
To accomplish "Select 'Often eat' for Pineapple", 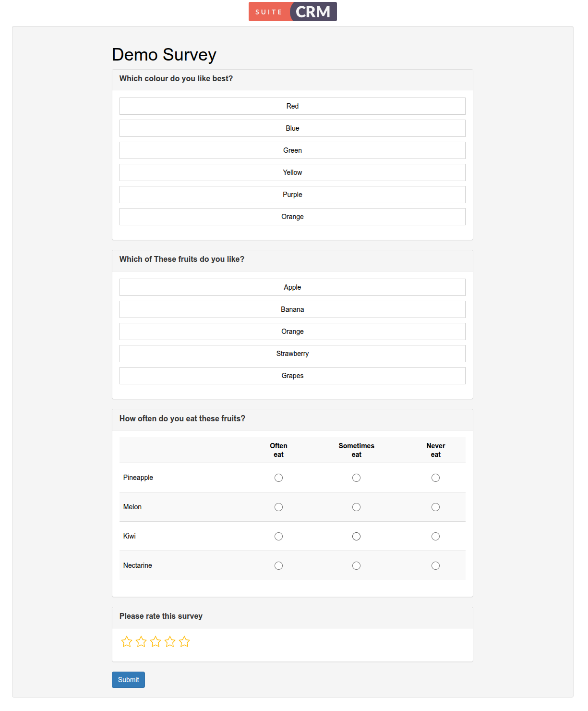I will [278, 478].
